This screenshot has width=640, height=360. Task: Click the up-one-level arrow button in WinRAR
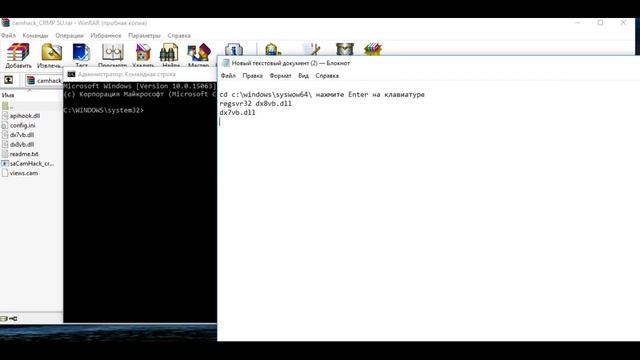(9, 80)
